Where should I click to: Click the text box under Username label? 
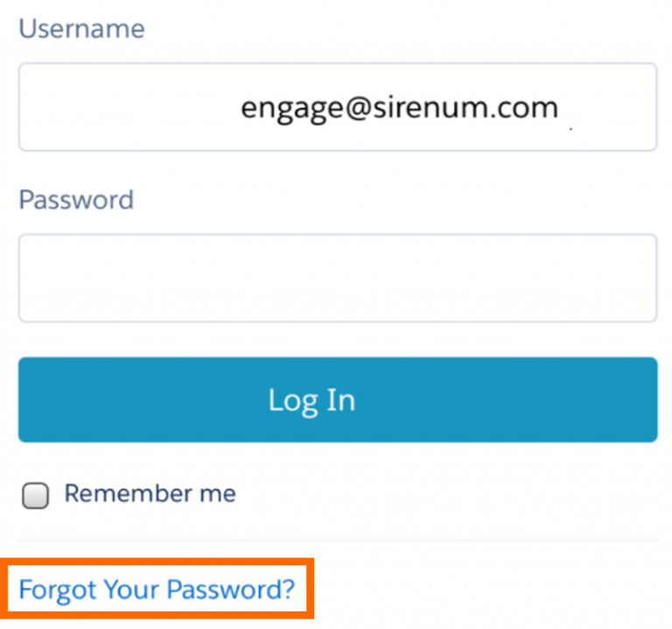click(337, 107)
